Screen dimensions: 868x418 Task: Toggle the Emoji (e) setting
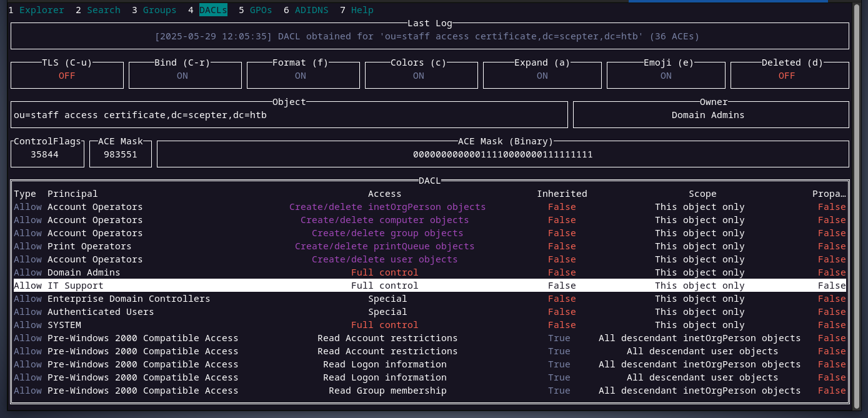tap(666, 76)
